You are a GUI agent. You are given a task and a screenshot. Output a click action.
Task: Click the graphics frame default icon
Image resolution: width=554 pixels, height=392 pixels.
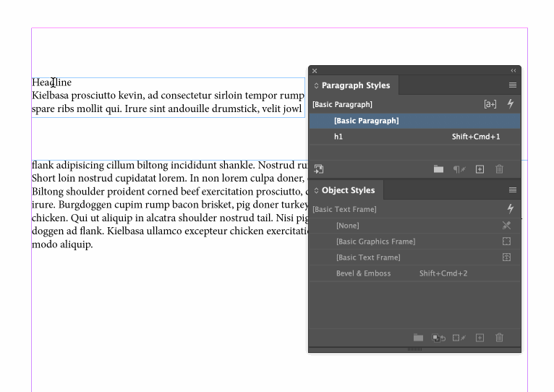pyautogui.click(x=507, y=242)
